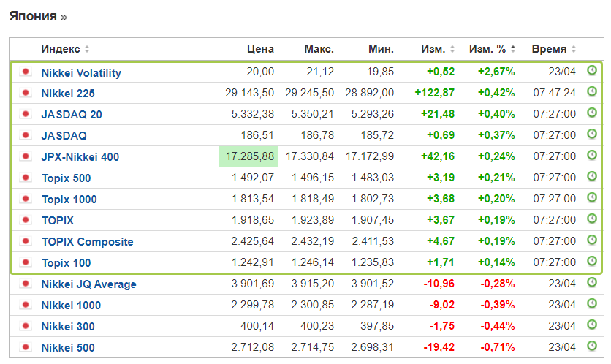611x364 pixels.
Task: Click highlighted price 17.285,88
Action: (250, 156)
